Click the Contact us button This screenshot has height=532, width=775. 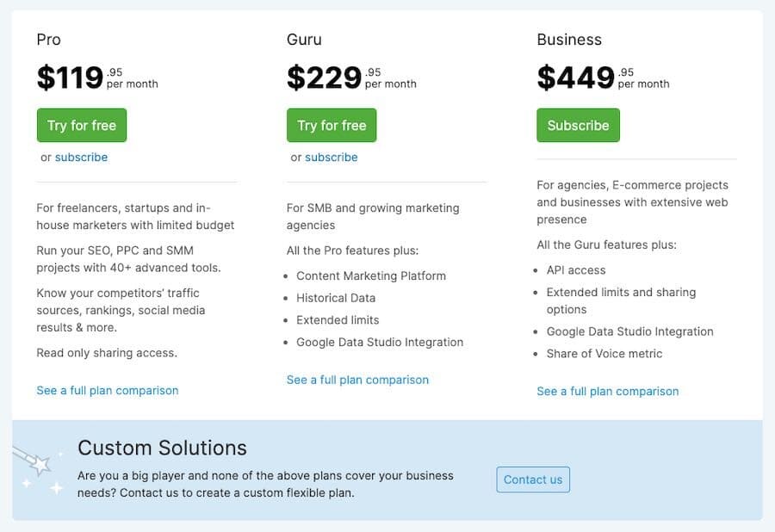(x=533, y=479)
